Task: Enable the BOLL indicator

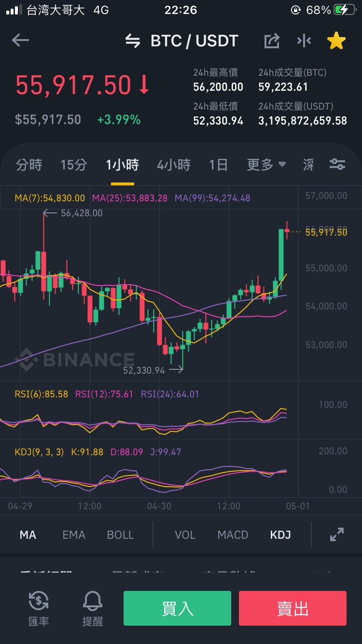Action: [x=120, y=535]
